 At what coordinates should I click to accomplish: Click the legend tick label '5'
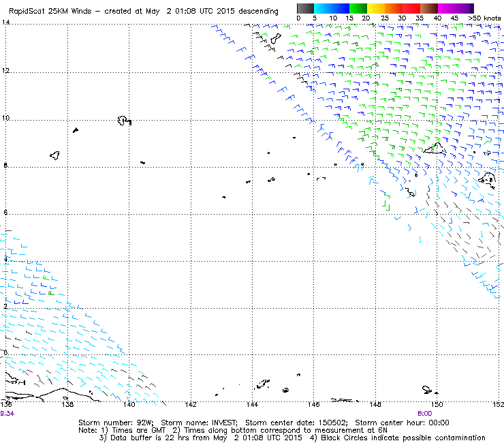click(315, 18)
